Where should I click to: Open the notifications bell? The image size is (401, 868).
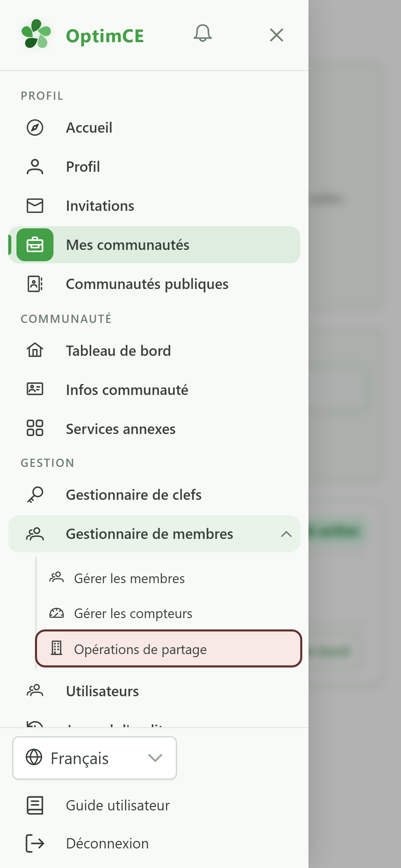pos(203,34)
